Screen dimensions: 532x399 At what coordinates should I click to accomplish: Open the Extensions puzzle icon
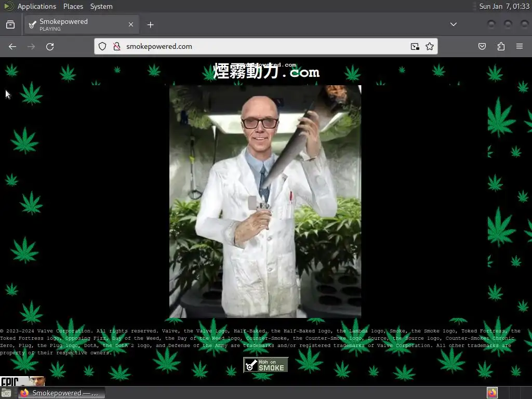pos(501,46)
